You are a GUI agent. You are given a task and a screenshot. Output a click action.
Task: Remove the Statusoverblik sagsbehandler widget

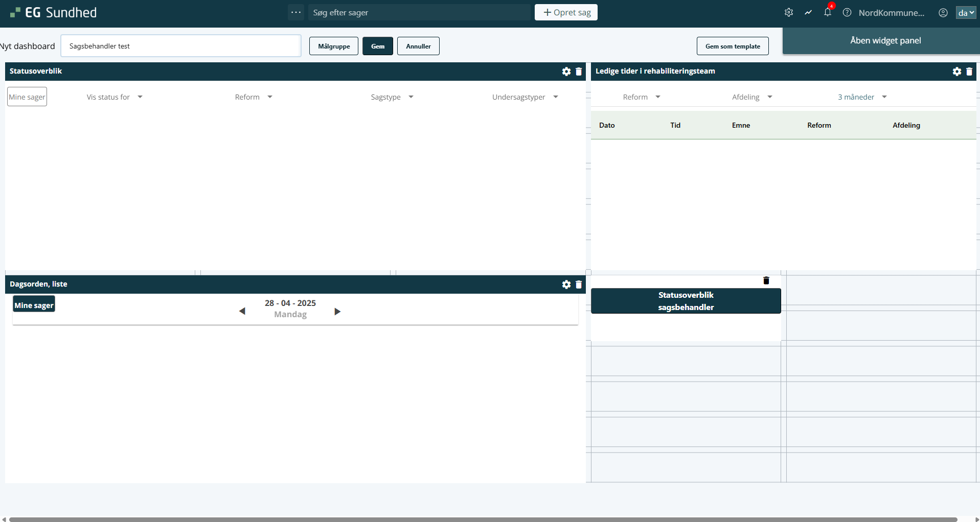pyautogui.click(x=766, y=280)
